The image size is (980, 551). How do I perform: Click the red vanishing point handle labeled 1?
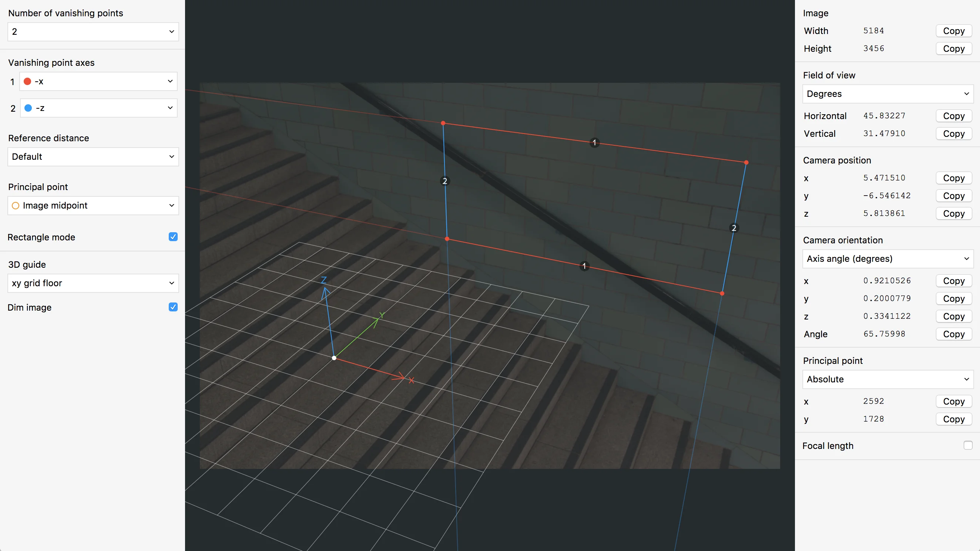tap(594, 143)
